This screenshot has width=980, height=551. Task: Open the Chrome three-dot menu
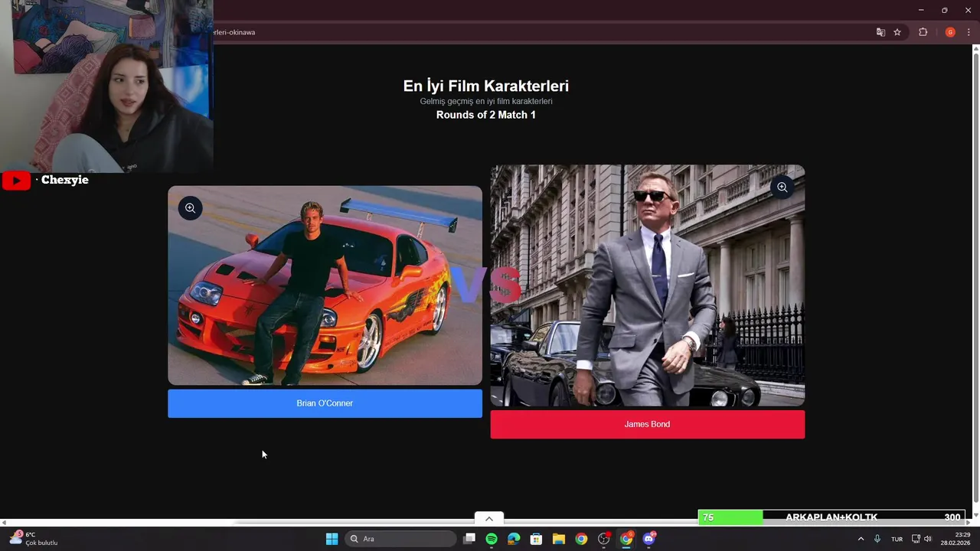coord(969,32)
